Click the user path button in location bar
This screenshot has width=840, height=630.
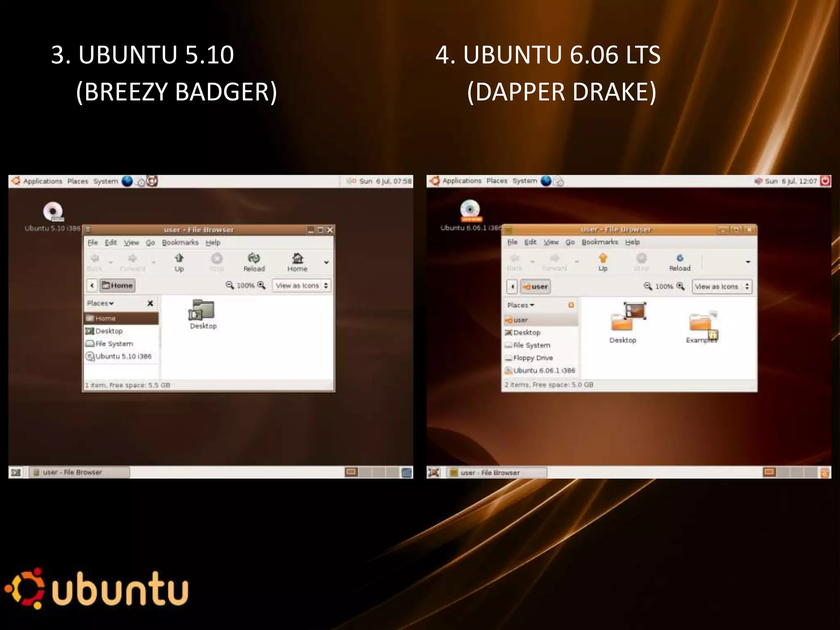click(x=535, y=287)
